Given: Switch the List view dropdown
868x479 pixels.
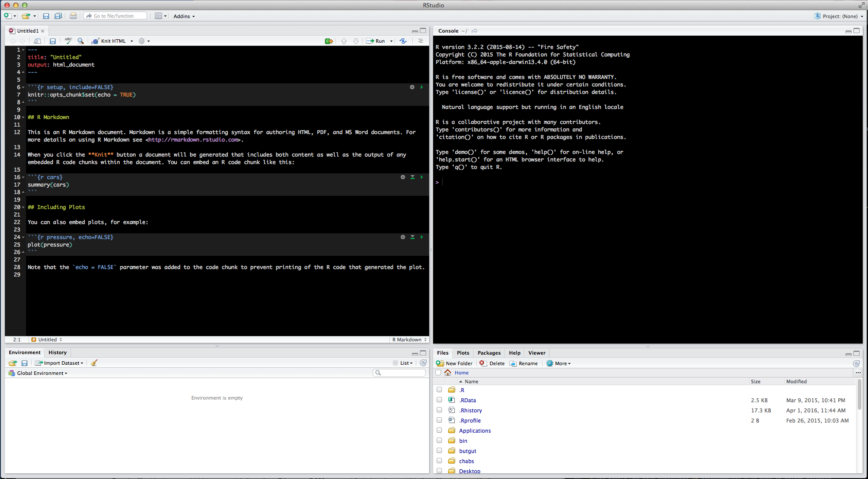Looking at the screenshot, I should tap(403, 363).
